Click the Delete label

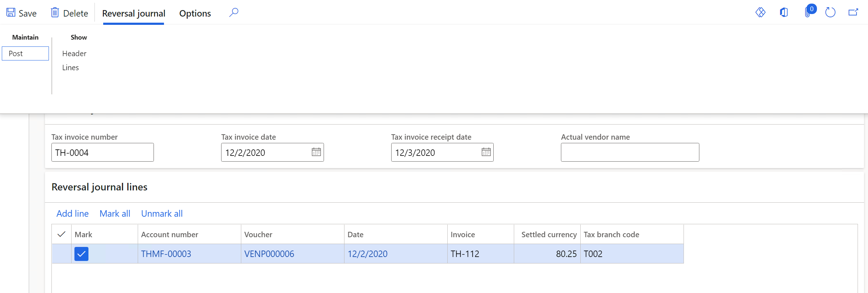(x=76, y=13)
